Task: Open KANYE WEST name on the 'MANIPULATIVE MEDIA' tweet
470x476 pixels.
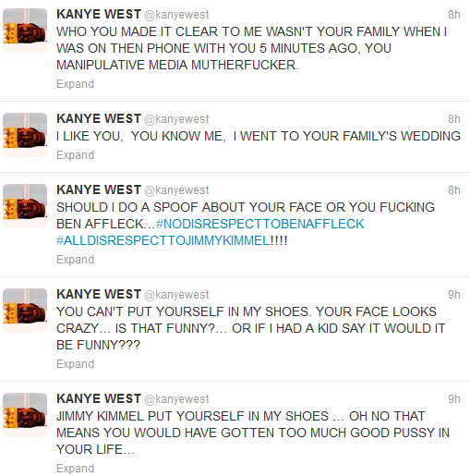Action: click(x=99, y=14)
